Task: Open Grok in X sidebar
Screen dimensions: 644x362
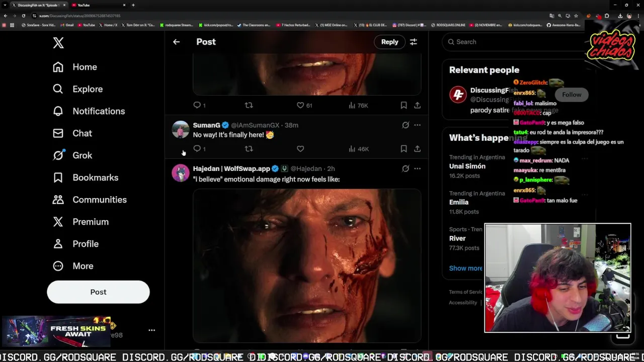Action: click(72, 155)
